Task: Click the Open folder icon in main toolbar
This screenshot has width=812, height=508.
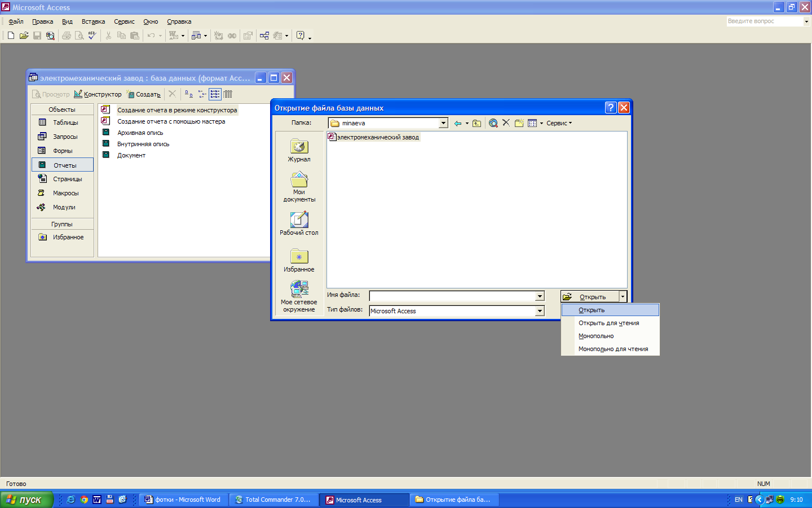Action: (x=24, y=36)
